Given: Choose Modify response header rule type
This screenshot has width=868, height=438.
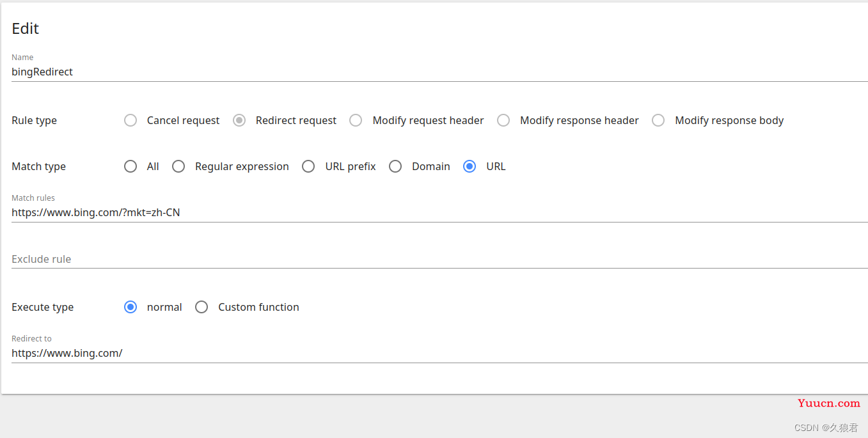Looking at the screenshot, I should tap(503, 120).
